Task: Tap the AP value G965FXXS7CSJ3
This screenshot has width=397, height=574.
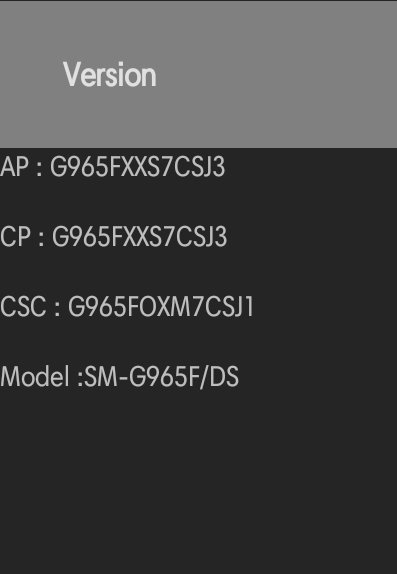Action: [x=137, y=167]
